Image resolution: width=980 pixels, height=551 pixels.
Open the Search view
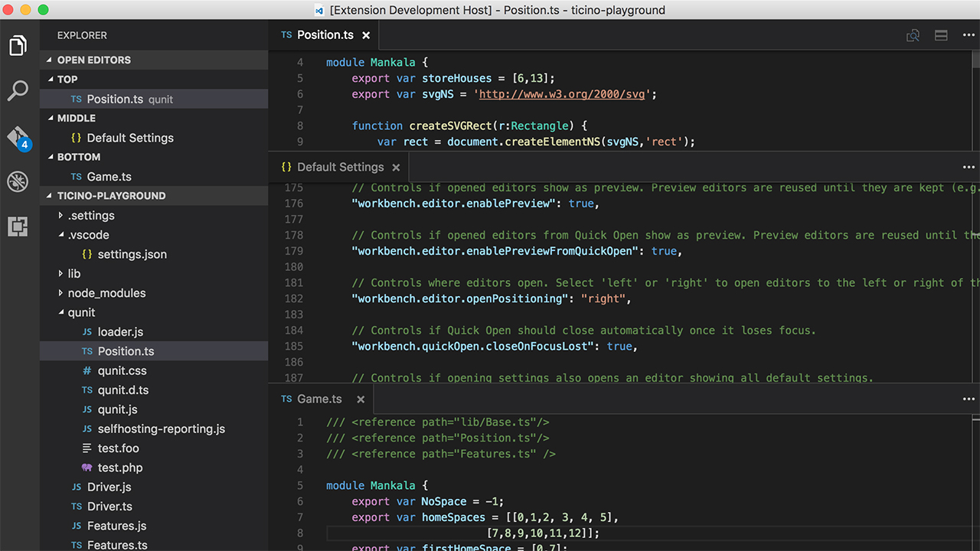pyautogui.click(x=18, y=90)
